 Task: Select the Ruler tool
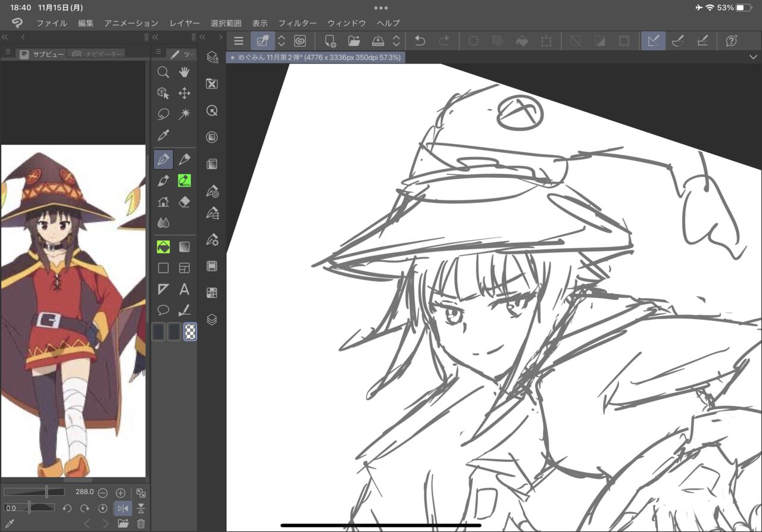click(x=163, y=289)
